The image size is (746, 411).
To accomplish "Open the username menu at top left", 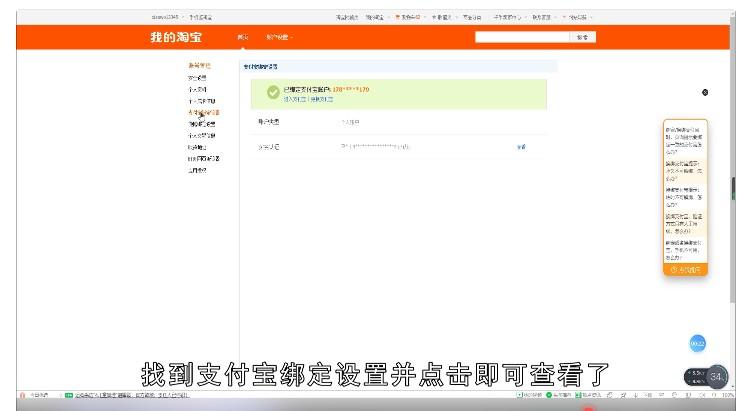I will (x=167, y=17).
